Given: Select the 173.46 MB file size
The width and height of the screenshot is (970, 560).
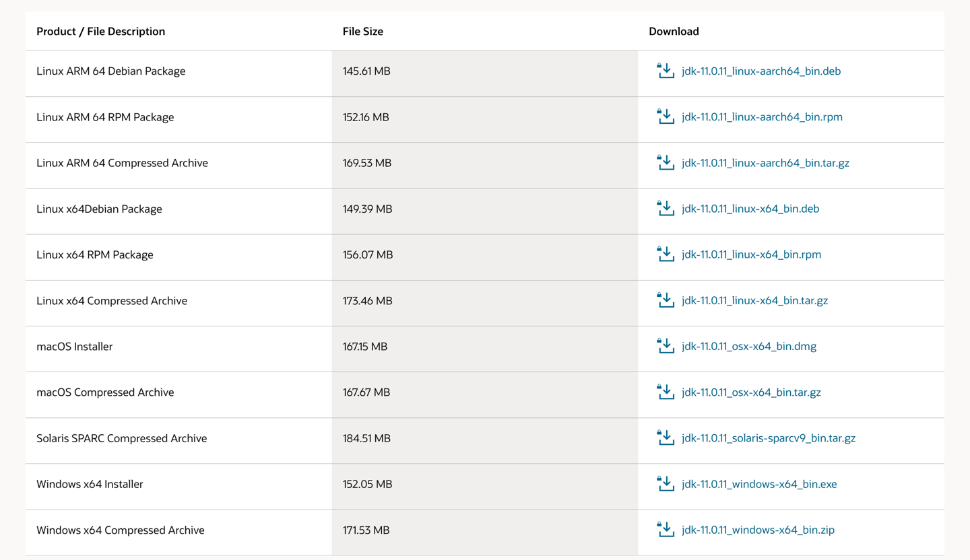Looking at the screenshot, I should (x=367, y=301).
